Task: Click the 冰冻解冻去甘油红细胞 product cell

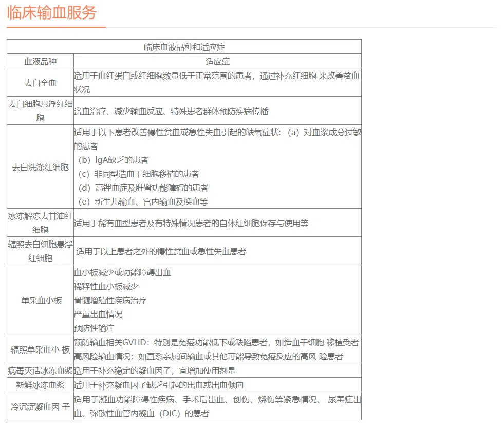Action: [x=41, y=223]
